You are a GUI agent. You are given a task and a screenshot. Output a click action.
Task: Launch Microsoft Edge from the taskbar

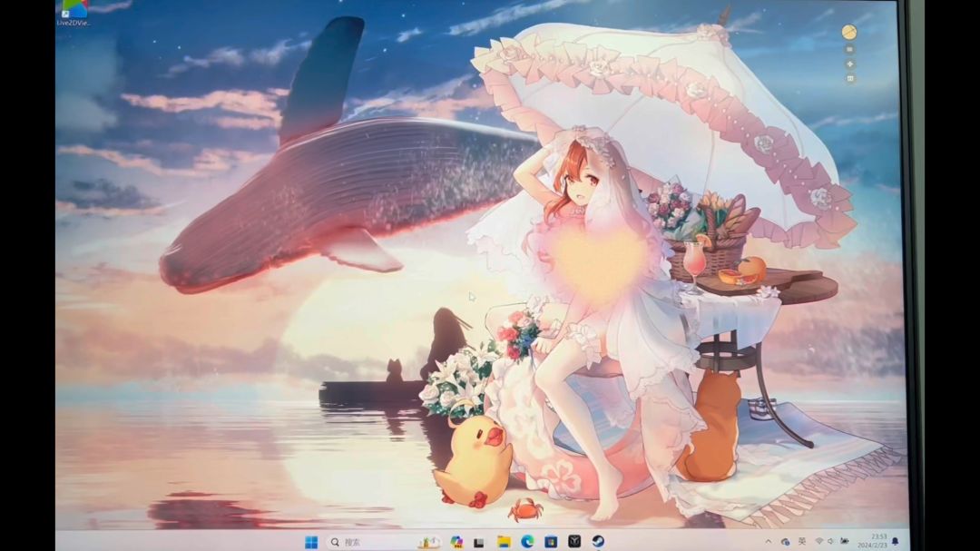click(527, 542)
